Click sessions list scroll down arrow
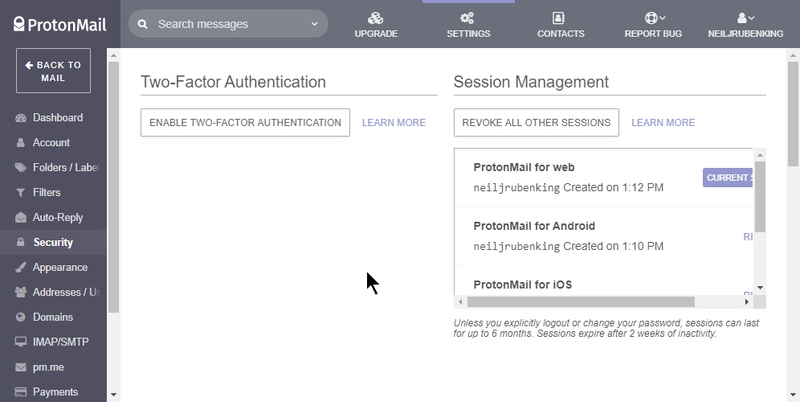Image resolution: width=800 pixels, height=402 pixels. (x=760, y=288)
